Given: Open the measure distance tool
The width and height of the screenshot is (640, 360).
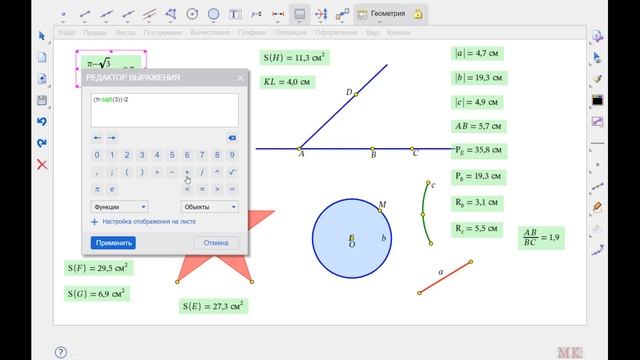Looking at the screenshot, I should tap(278, 14).
